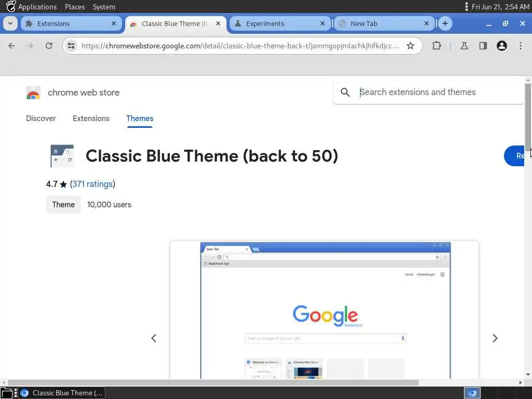Show next screenshot with right chevron
The width and height of the screenshot is (532, 399).
[x=495, y=338]
